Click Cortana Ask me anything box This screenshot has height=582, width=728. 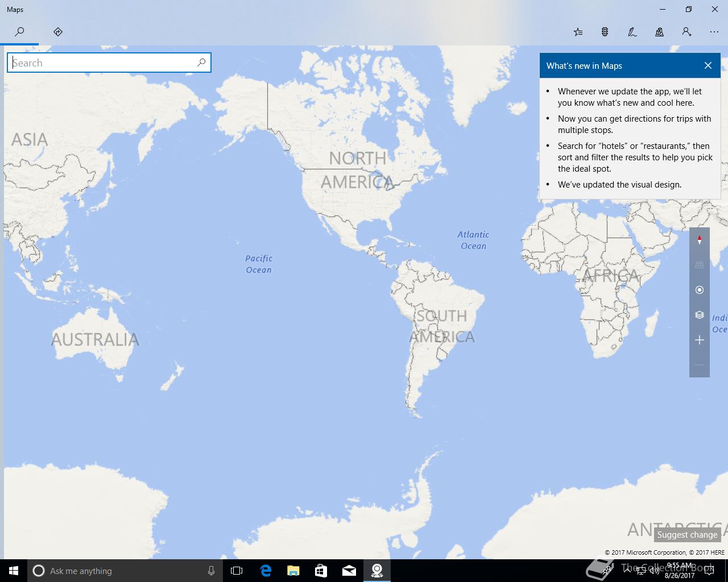click(x=125, y=571)
